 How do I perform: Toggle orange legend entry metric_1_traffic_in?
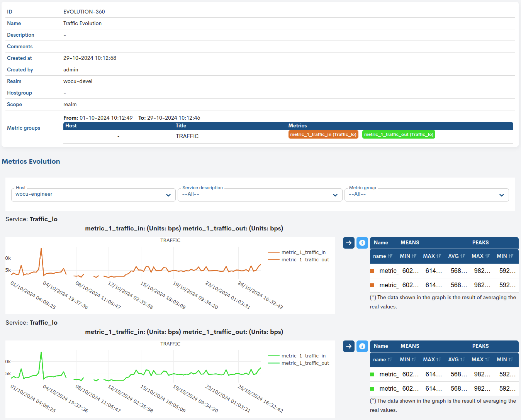pyautogui.click(x=297, y=252)
